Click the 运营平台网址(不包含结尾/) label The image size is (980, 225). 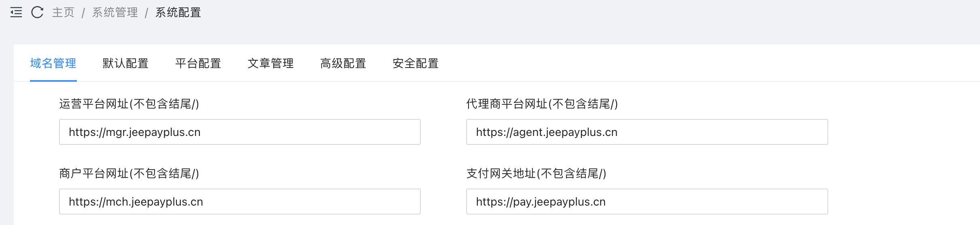pos(129,104)
